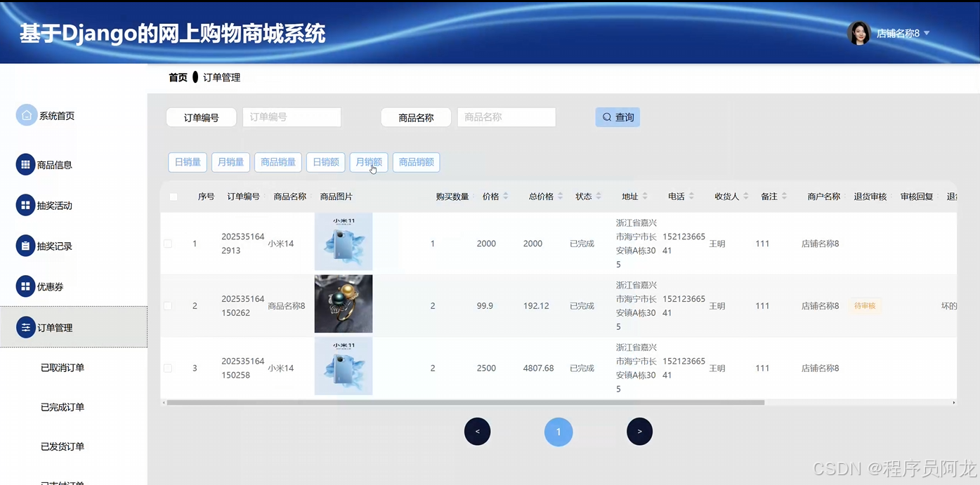Open the 店铺名称8 account dropdown arrow
This screenshot has width=980, height=485.
(x=927, y=33)
